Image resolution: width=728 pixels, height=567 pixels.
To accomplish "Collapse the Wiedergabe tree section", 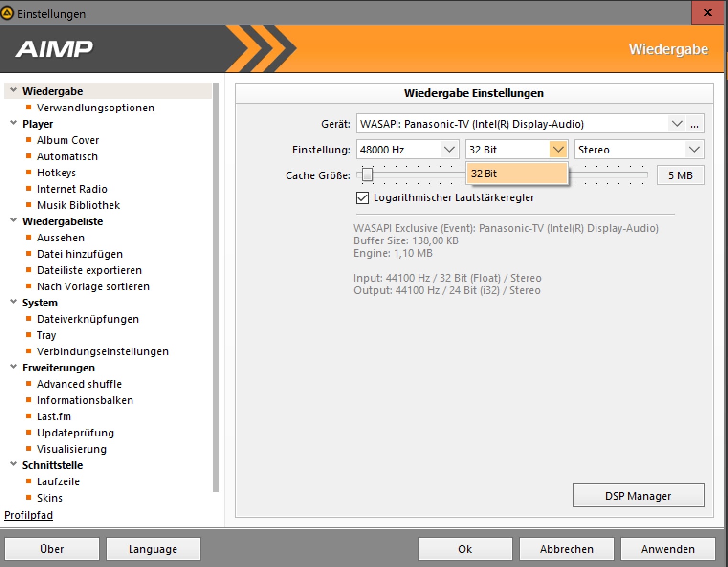I will [x=13, y=90].
